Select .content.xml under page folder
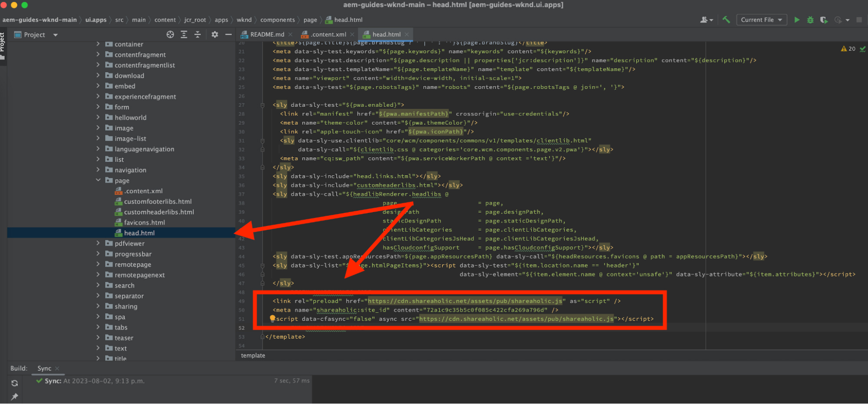Viewport: 868px width, 404px height. (x=143, y=191)
